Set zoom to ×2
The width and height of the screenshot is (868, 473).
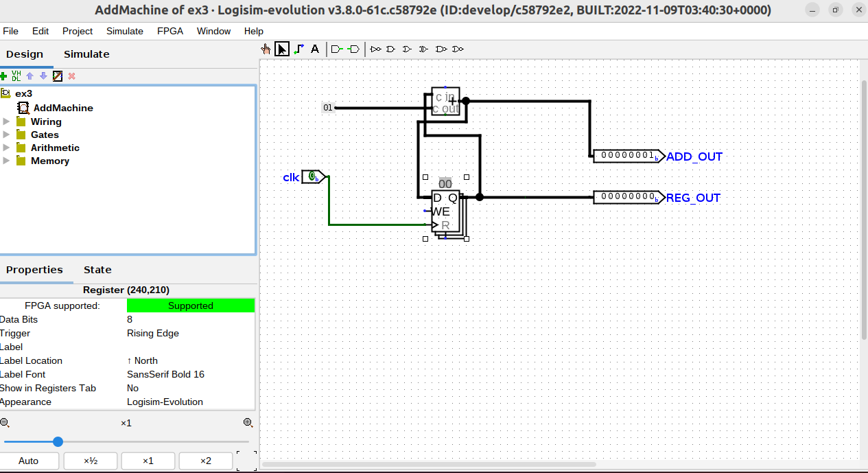[x=205, y=461]
